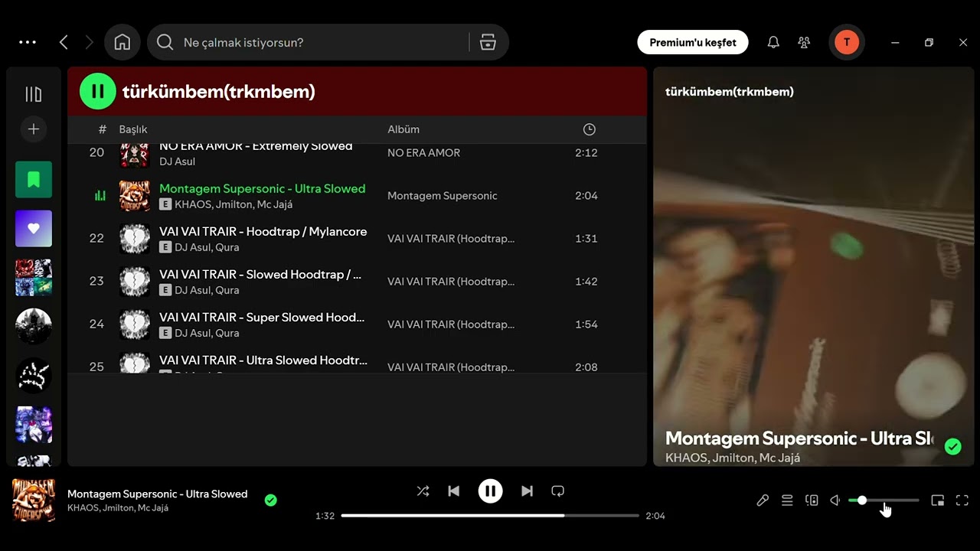
Task: Seek on the song progress bar
Action: click(490, 516)
